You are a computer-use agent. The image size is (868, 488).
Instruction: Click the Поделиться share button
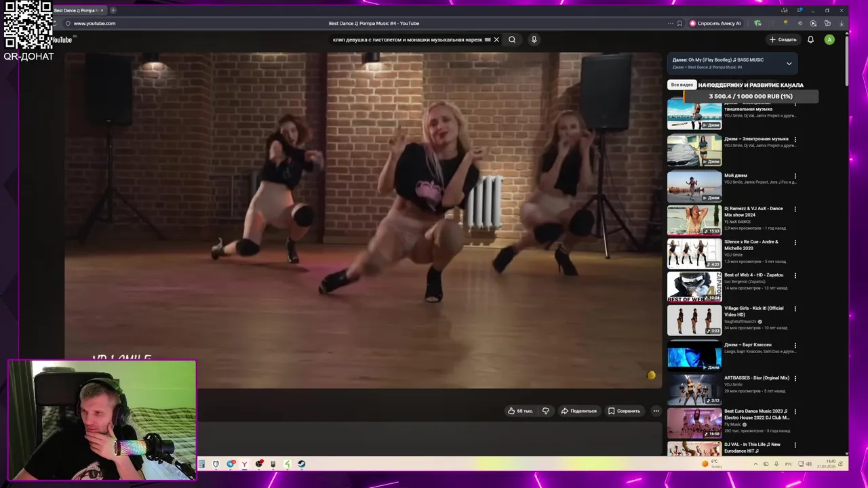(578, 411)
